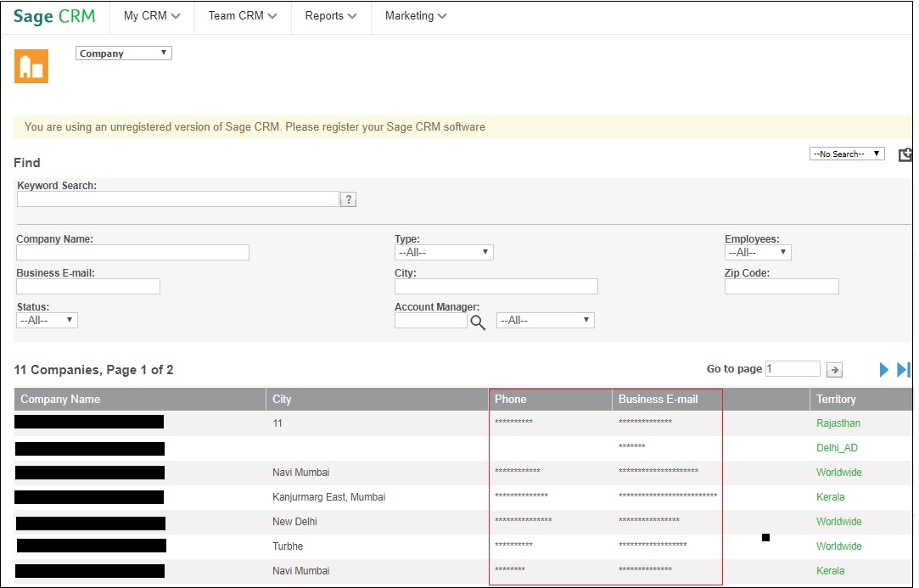The height and width of the screenshot is (588, 919).
Task: Open the Company entity dropdown
Action: pos(124,53)
